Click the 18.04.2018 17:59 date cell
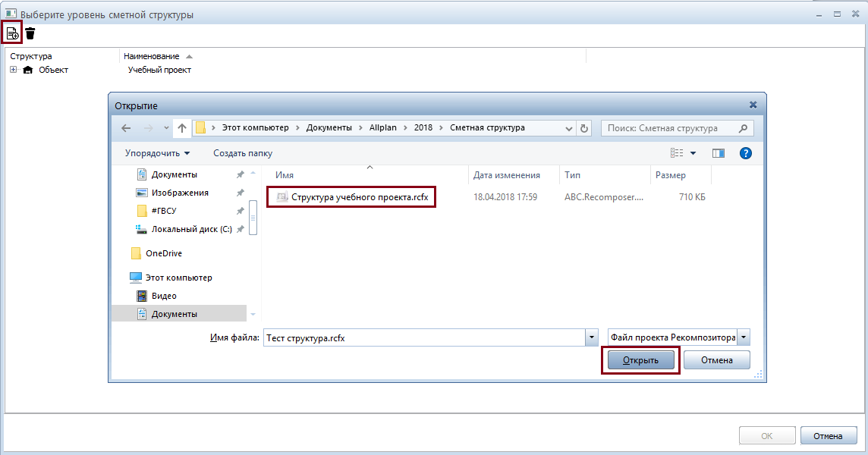 pos(505,197)
